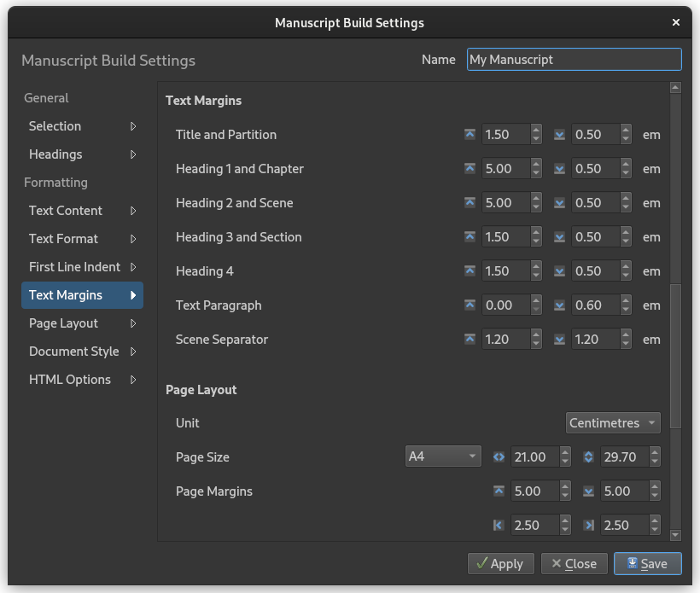
Task: Click the left page margin icon
Action: tap(499, 526)
